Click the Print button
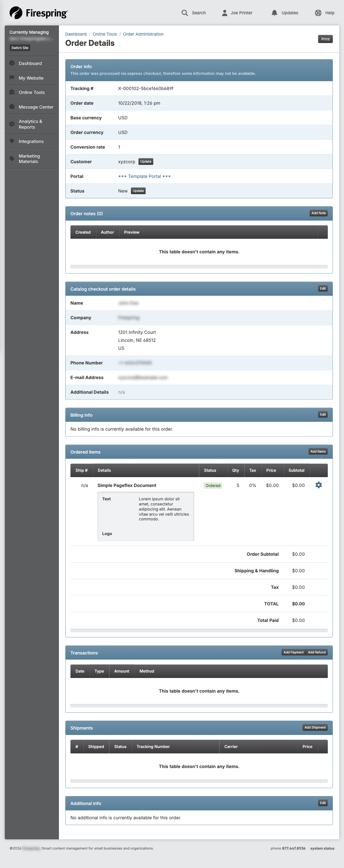The image size is (344, 868). [x=325, y=39]
